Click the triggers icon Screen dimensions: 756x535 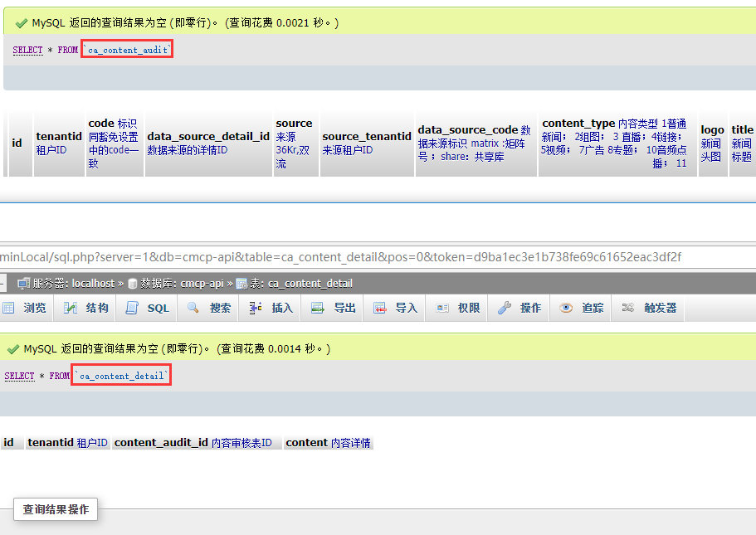tap(627, 308)
